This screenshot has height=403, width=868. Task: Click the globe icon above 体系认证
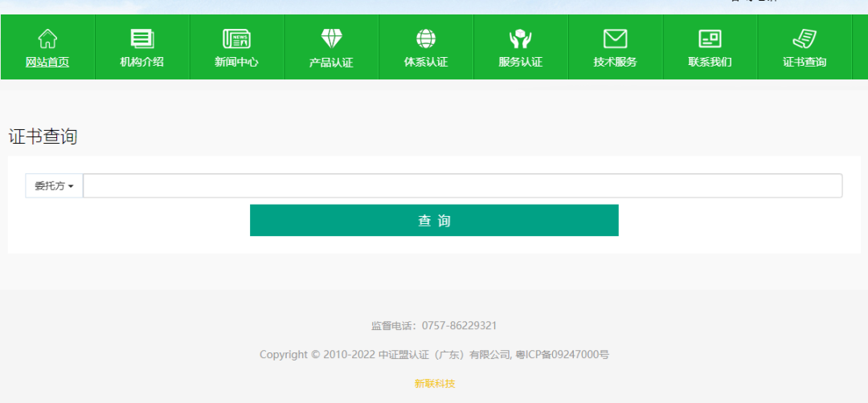[426, 38]
